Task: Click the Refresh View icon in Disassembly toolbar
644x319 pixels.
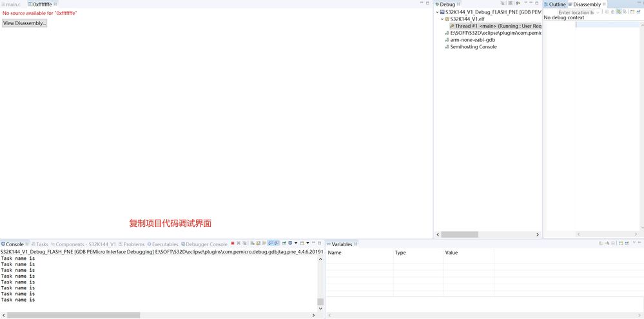Action: pos(607,12)
